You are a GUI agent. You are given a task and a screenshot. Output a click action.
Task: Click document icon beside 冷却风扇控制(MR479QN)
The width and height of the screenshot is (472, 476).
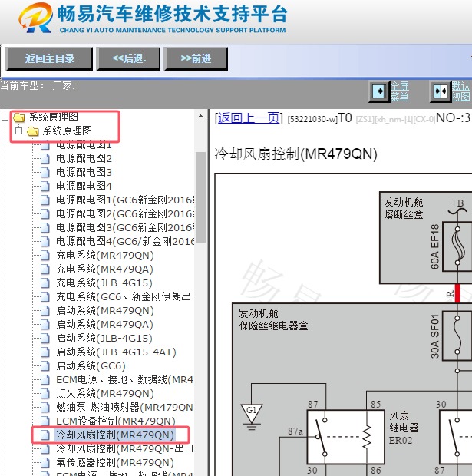click(45, 435)
